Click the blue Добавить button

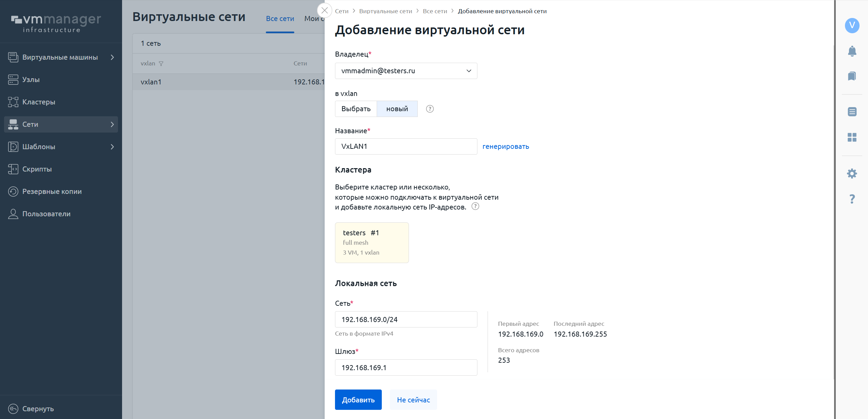(x=358, y=400)
